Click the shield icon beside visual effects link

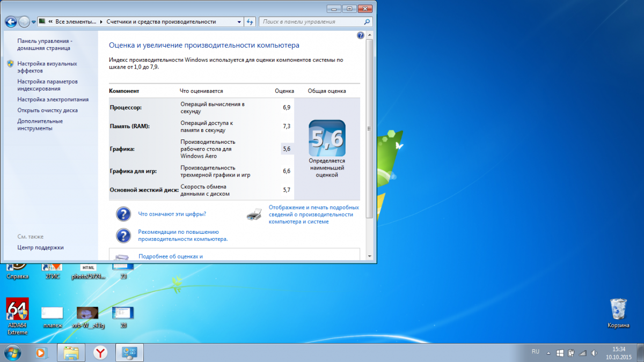pyautogui.click(x=10, y=64)
